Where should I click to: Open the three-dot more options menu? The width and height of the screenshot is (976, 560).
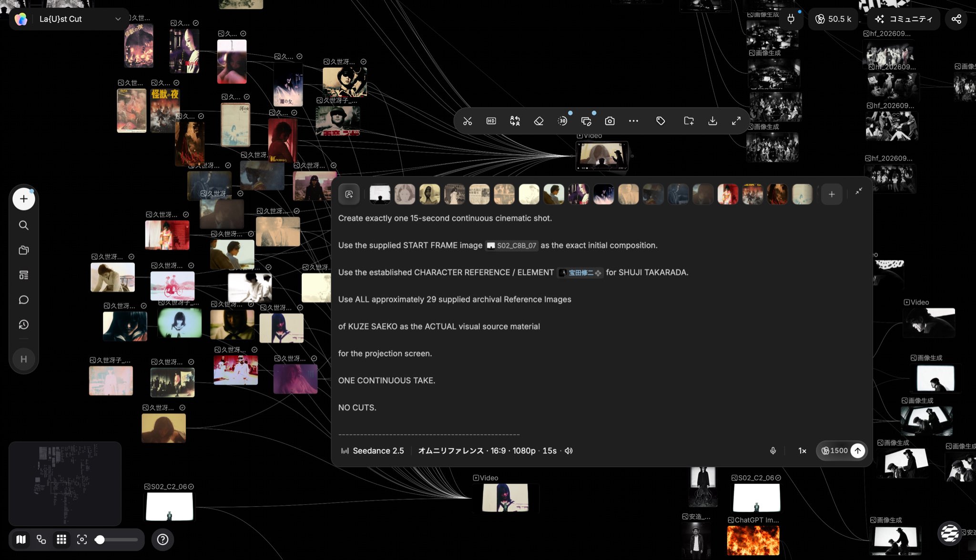pyautogui.click(x=633, y=121)
